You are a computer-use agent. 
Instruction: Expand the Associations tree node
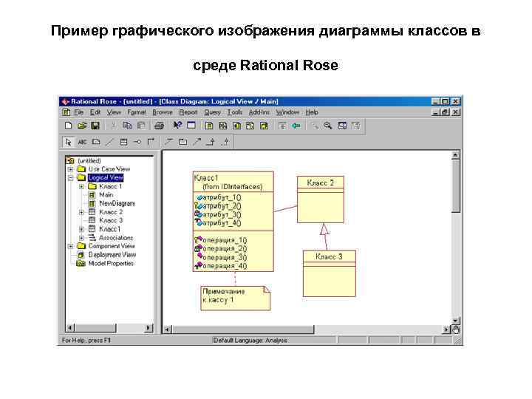click(81, 238)
